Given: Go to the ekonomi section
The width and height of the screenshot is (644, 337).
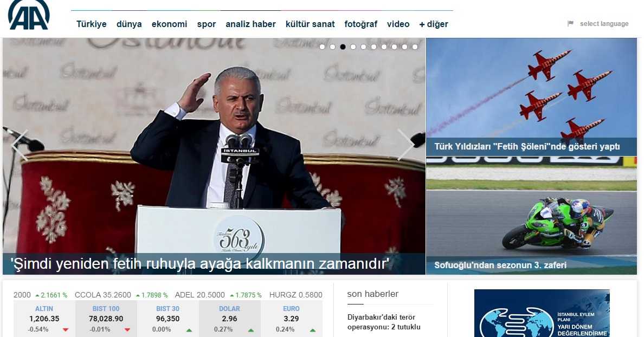Looking at the screenshot, I should pos(169,24).
